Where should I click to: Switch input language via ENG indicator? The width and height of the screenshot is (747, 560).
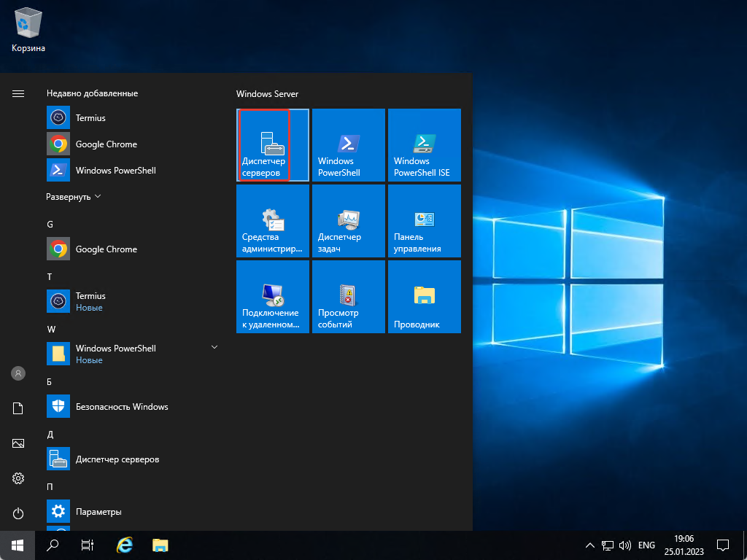(x=646, y=545)
